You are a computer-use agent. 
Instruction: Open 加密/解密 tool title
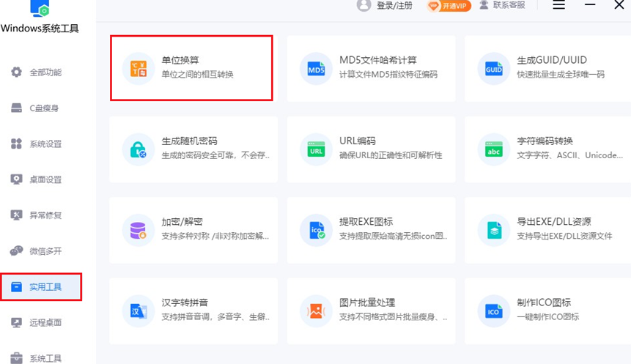[182, 222]
